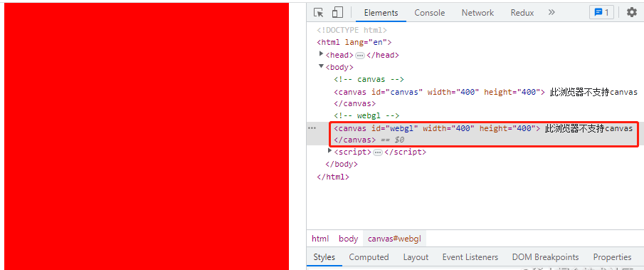Screen dimensions: 644x270
Task: Select the Computed pane tab
Action: (369, 257)
